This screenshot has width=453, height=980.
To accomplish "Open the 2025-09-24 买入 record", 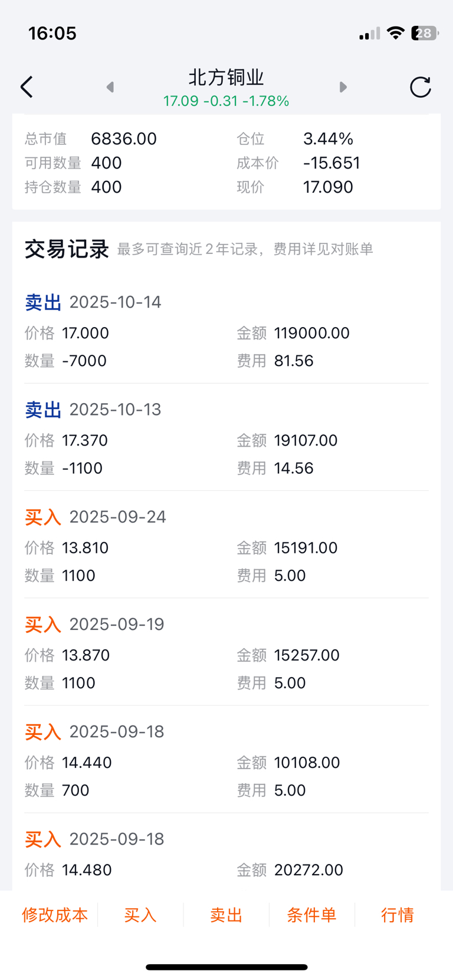I will [x=226, y=546].
